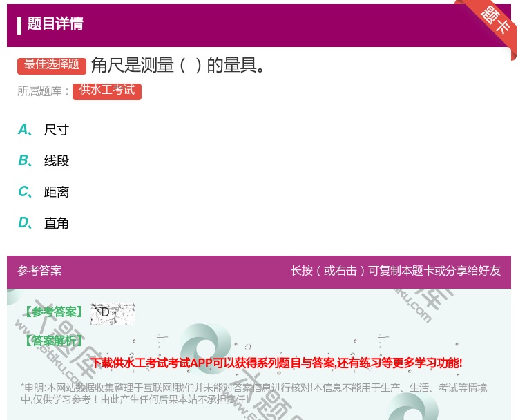Select option B 线段

(44, 161)
